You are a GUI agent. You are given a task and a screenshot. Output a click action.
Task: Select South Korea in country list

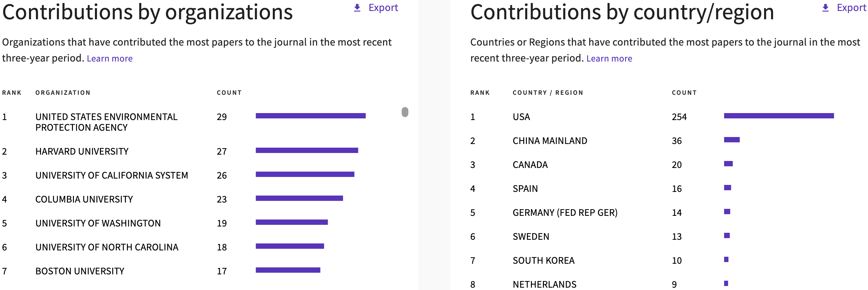(x=543, y=260)
